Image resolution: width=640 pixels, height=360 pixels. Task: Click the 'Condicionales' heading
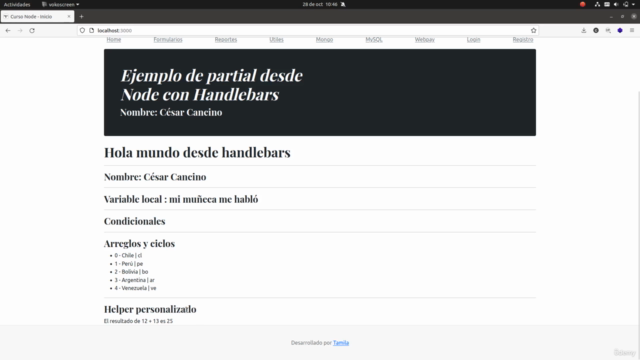(134, 221)
